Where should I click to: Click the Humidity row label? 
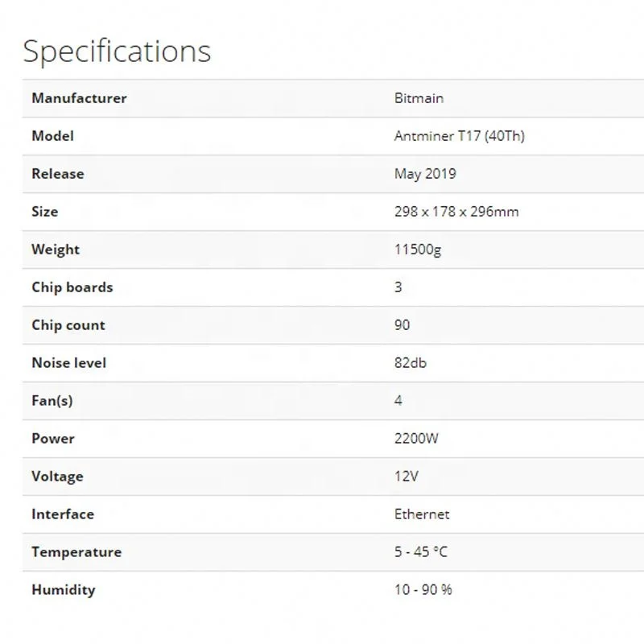tap(63, 590)
